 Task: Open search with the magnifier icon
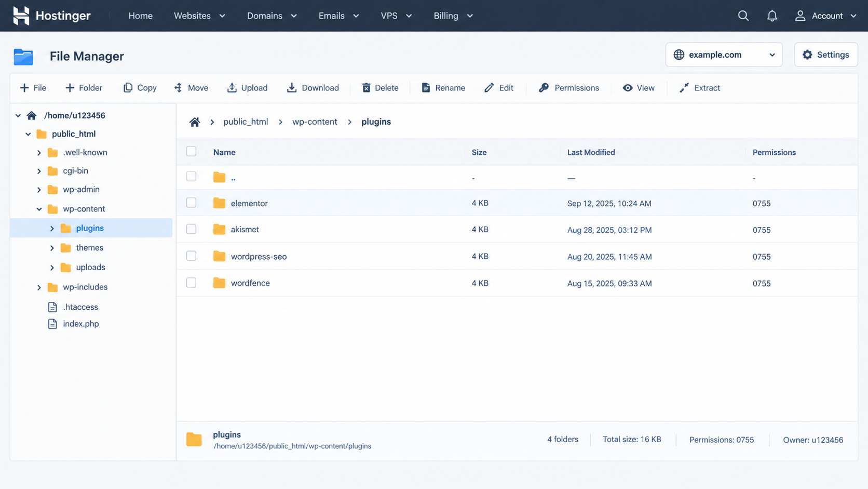pos(743,16)
